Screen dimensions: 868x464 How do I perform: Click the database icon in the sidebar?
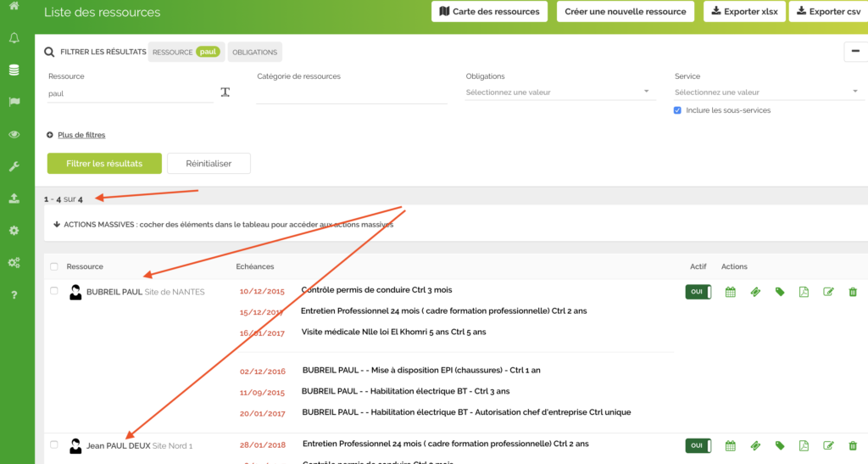(14, 70)
